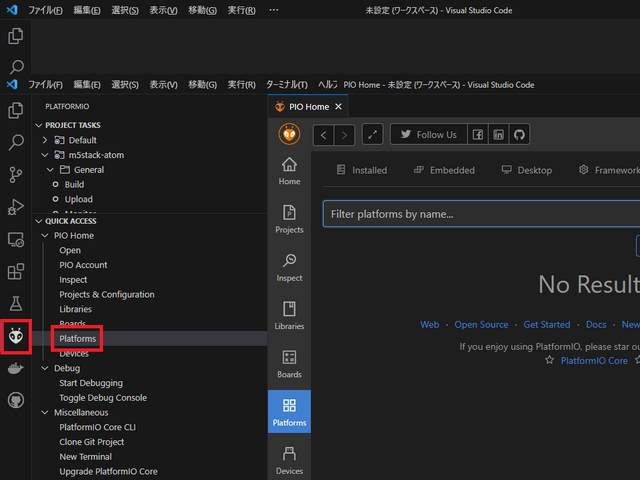Collapse the PROJECT TASKS section
Viewport: 640px width, 480px height.
coord(39,125)
